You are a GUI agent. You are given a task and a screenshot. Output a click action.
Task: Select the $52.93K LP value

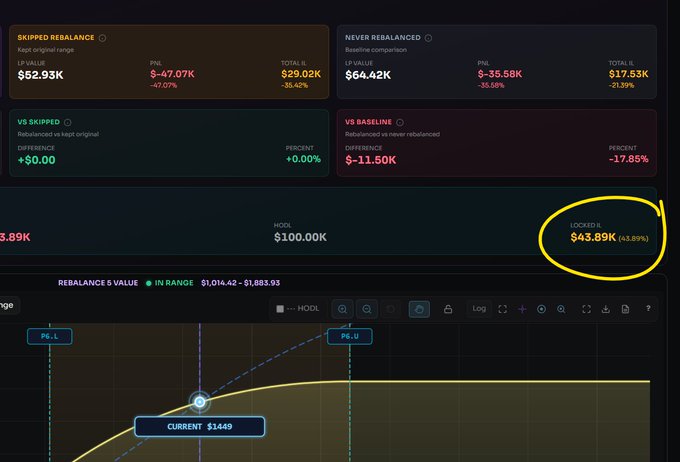tap(40, 75)
